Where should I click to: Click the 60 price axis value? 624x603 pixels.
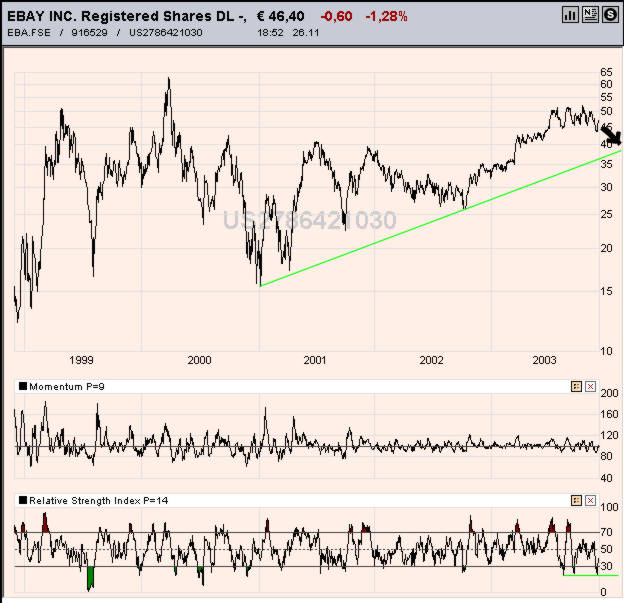[x=606, y=84]
